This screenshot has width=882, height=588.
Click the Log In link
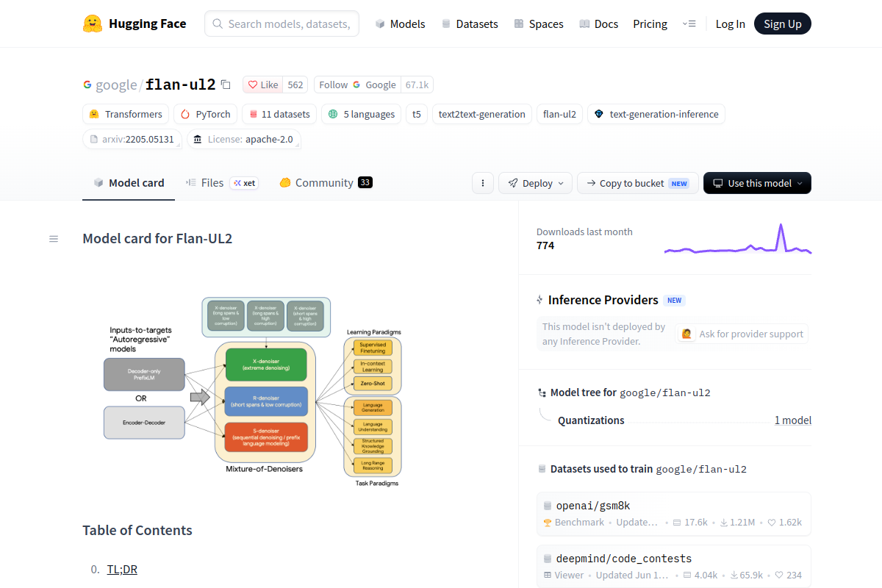click(731, 24)
